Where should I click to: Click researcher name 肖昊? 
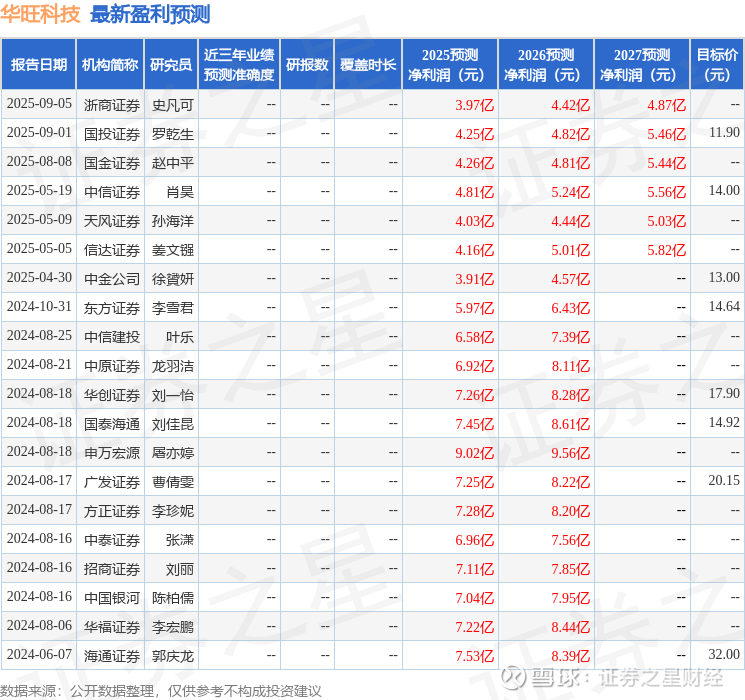coord(180,192)
